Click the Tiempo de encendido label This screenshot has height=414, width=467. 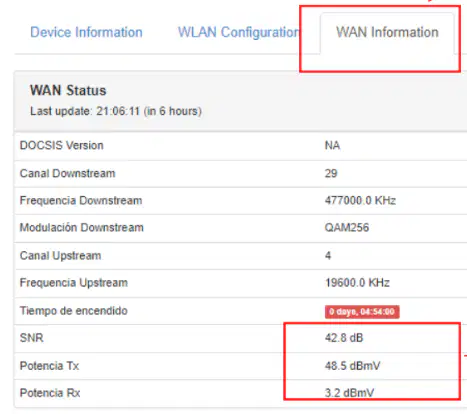coord(74,311)
